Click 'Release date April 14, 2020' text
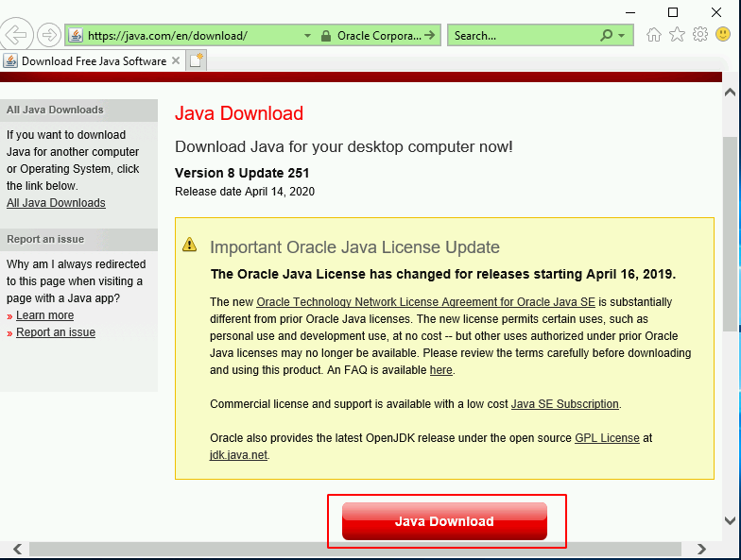The height and width of the screenshot is (560, 741). (x=245, y=192)
